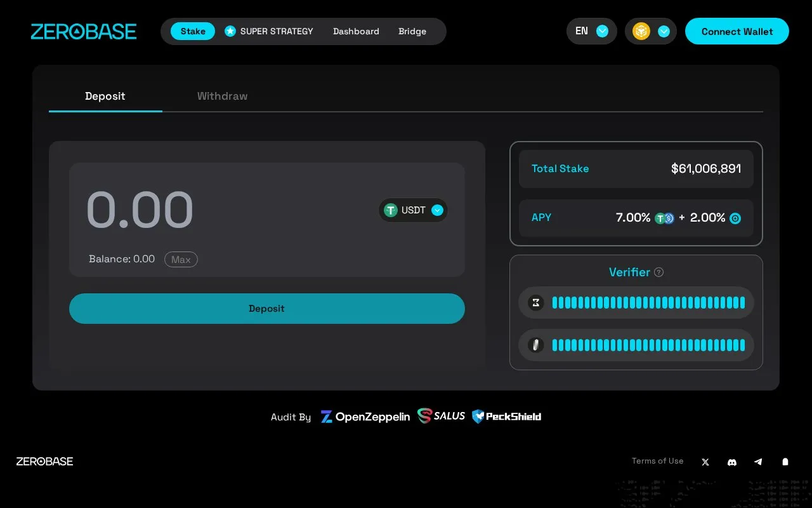Switch to the Withdraw tab
Image resolution: width=812 pixels, height=508 pixels.
coord(222,96)
